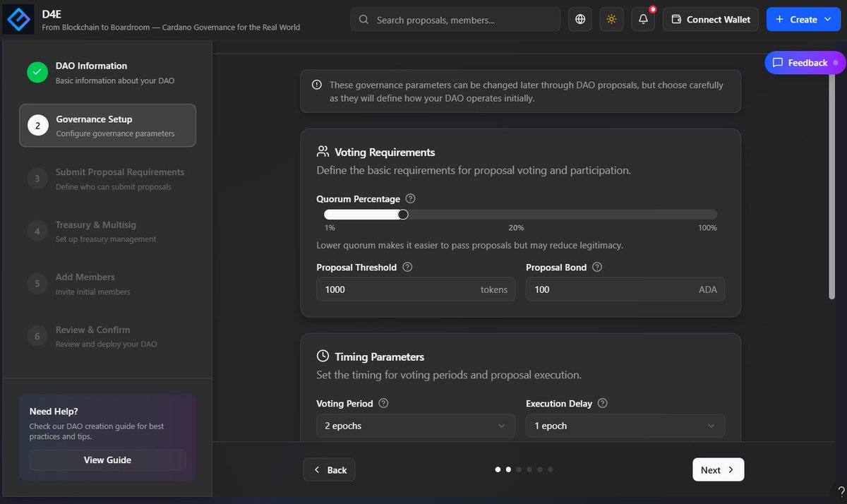Click Connect Wallet button

pyautogui.click(x=711, y=19)
